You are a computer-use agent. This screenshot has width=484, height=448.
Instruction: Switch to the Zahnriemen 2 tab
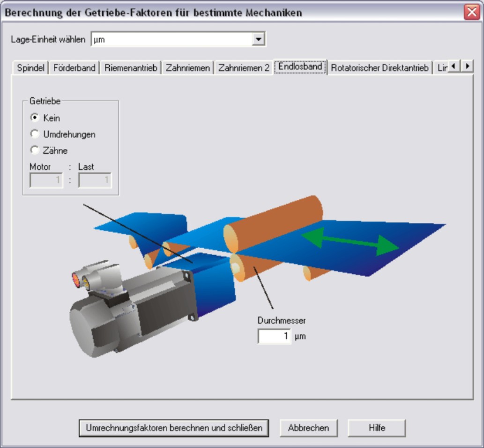click(244, 68)
